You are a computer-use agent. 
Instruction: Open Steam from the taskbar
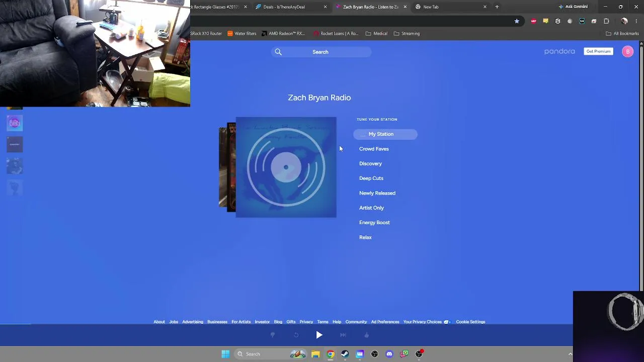tap(345, 354)
